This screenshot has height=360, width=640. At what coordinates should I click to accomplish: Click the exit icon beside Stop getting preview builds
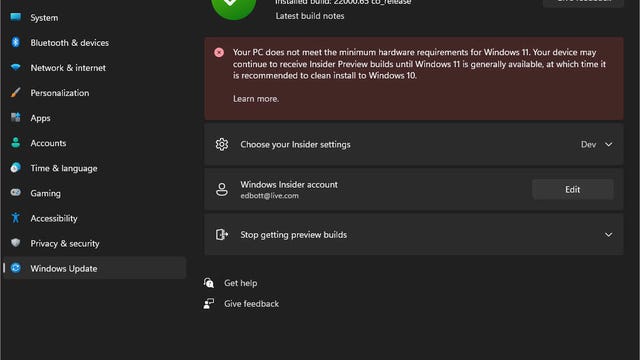click(222, 234)
